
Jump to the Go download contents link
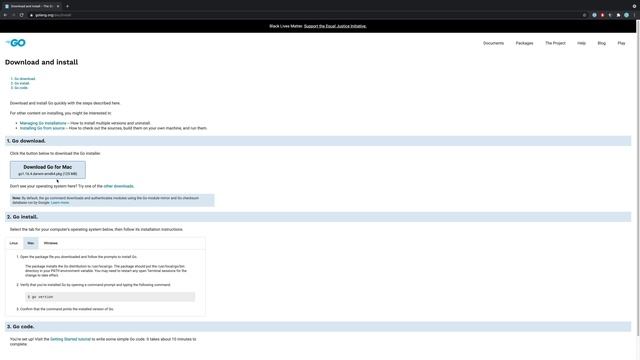tap(24, 79)
